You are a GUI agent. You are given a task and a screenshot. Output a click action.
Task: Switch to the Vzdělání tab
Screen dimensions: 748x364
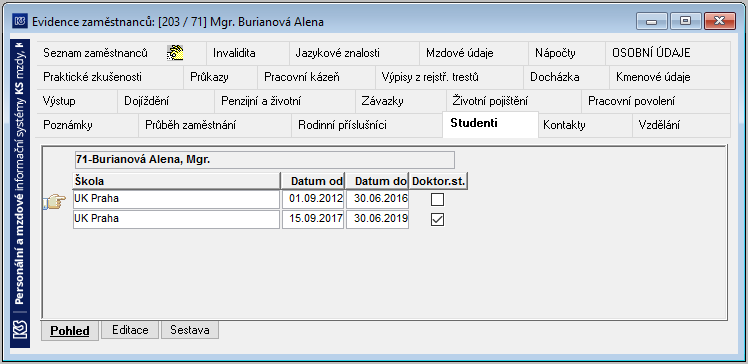681,125
